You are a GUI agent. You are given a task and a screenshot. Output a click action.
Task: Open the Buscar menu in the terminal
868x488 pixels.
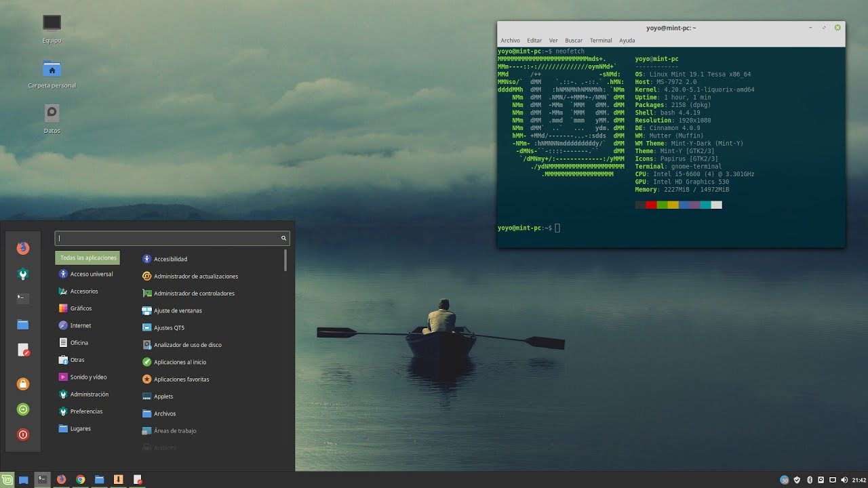coord(574,41)
